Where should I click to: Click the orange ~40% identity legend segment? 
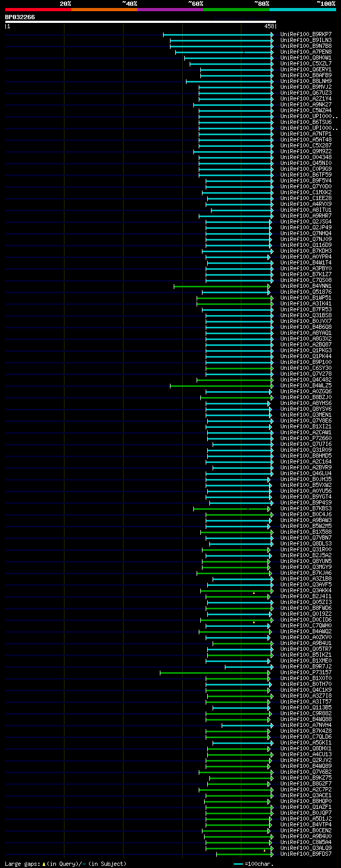(x=104, y=10)
